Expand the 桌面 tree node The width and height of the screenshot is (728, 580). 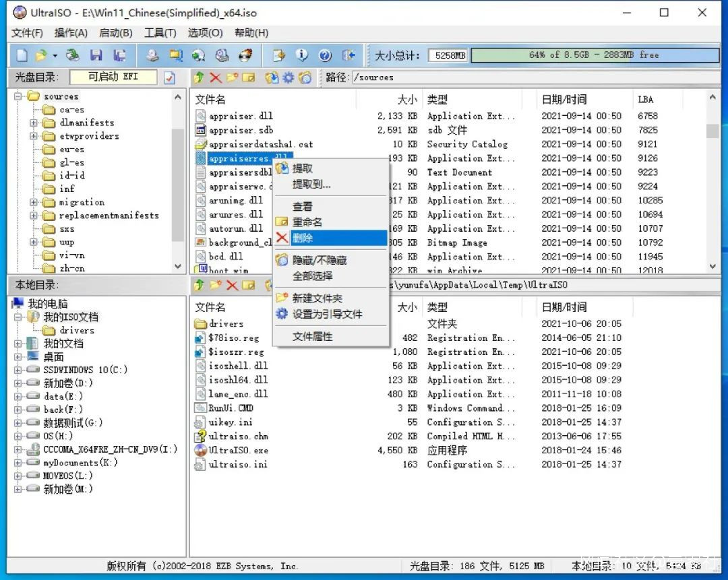18,357
